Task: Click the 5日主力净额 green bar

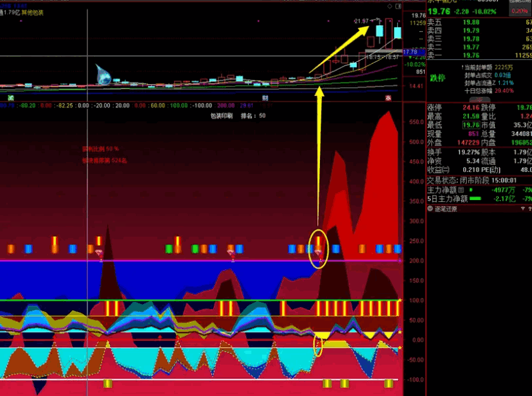Action: tap(475, 199)
